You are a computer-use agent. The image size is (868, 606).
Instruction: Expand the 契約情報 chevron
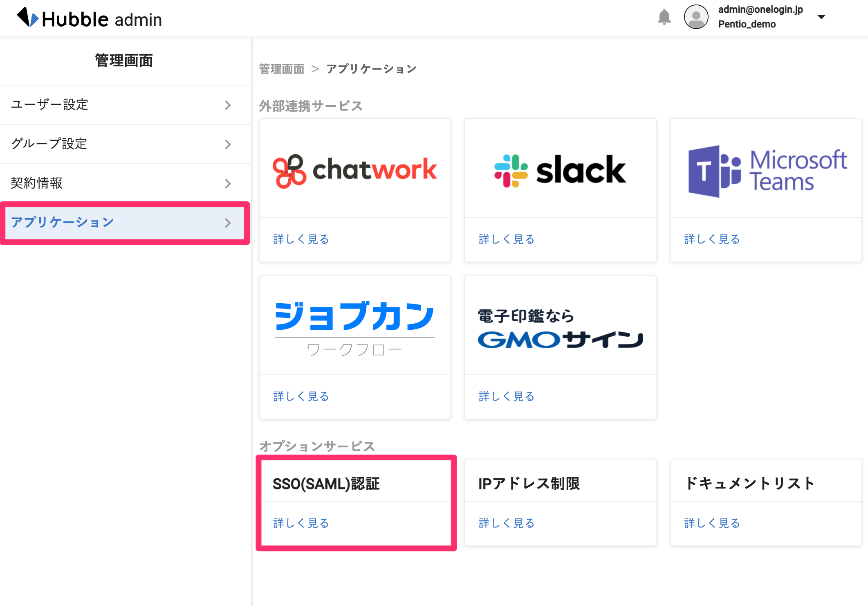[x=228, y=184]
